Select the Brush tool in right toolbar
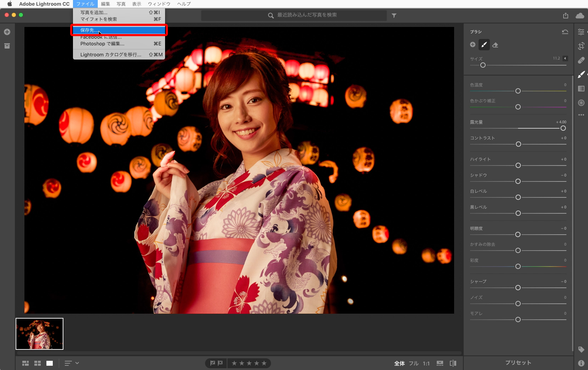This screenshot has height=370, width=588. (x=581, y=74)
